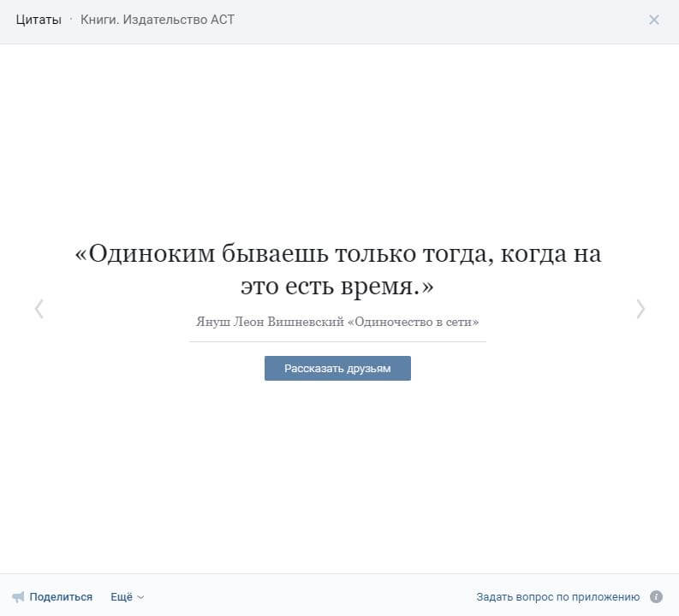Image resolution: width=679 pixels, height=616 pixels.
Task: Click the 'Поделиться' link
Action: pos(61,597)
